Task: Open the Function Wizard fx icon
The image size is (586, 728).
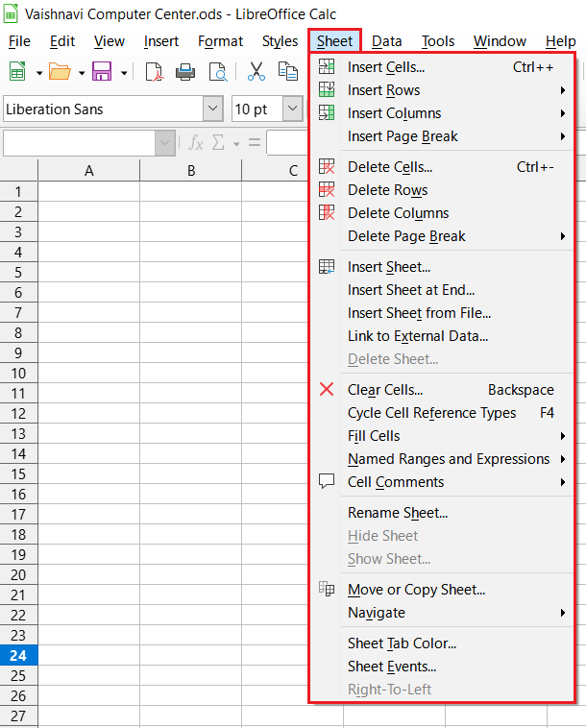Action: tap(196, 143)
